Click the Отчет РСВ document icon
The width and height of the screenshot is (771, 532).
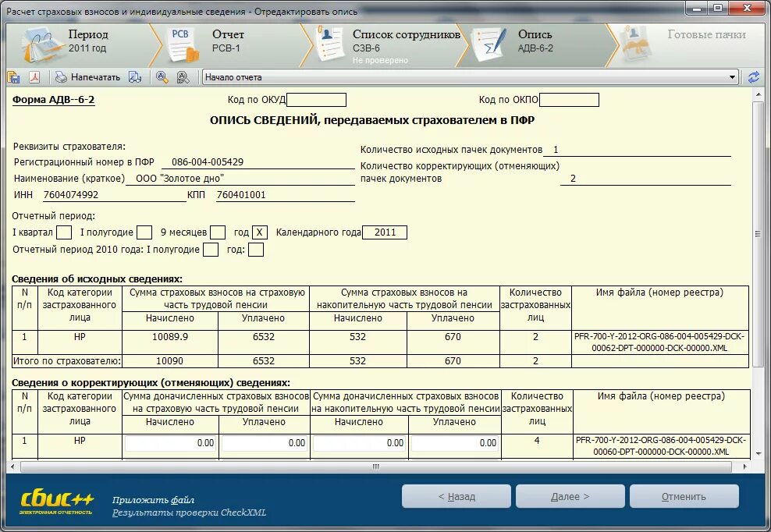pos(182,45)
